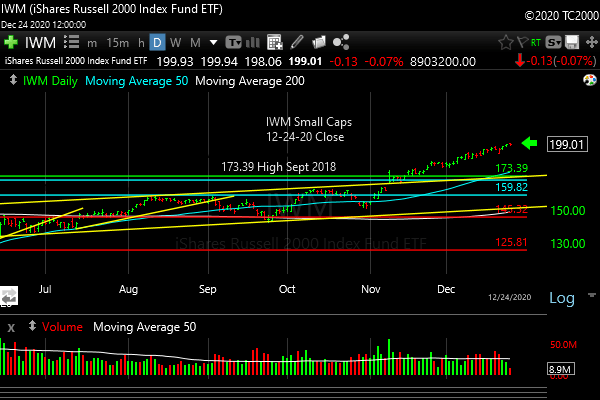Click the 159.82 cyan level label

pos(512,187)
